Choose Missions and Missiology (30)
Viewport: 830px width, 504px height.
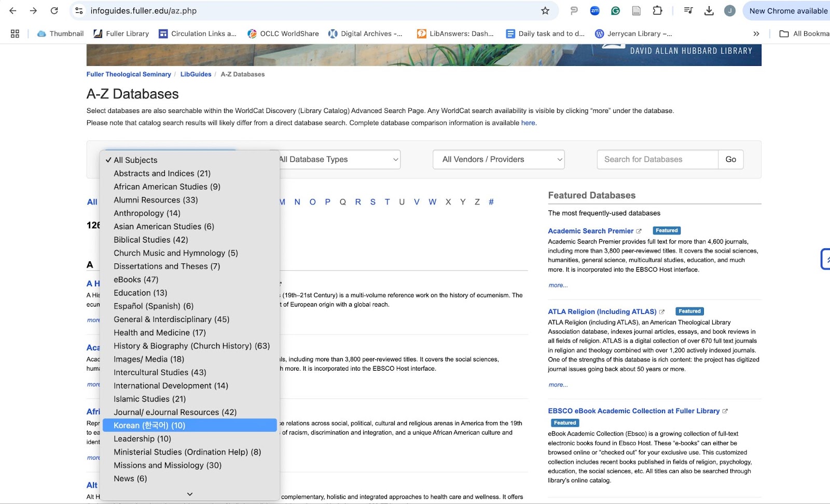(190, 466)
